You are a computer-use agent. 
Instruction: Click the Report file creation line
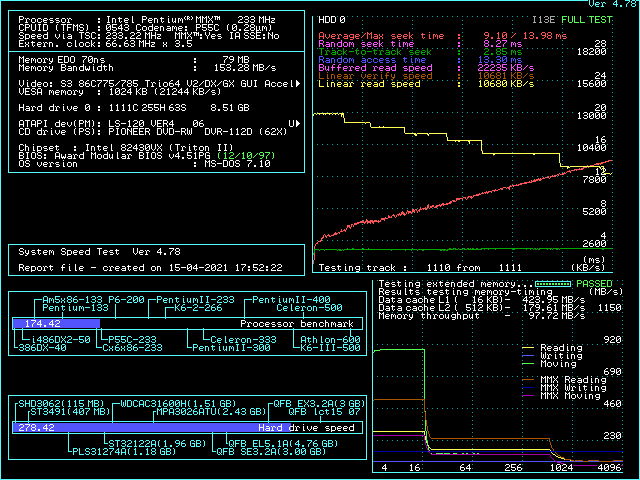pyautogui.click(x=150, y=267)
